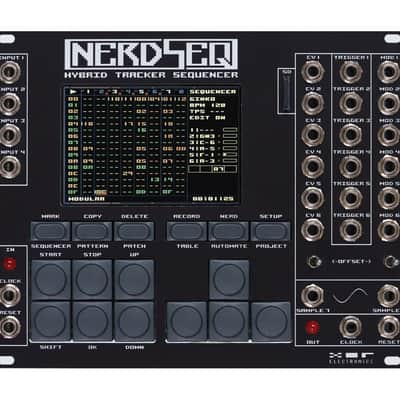Hit the large STOP button

92,280
